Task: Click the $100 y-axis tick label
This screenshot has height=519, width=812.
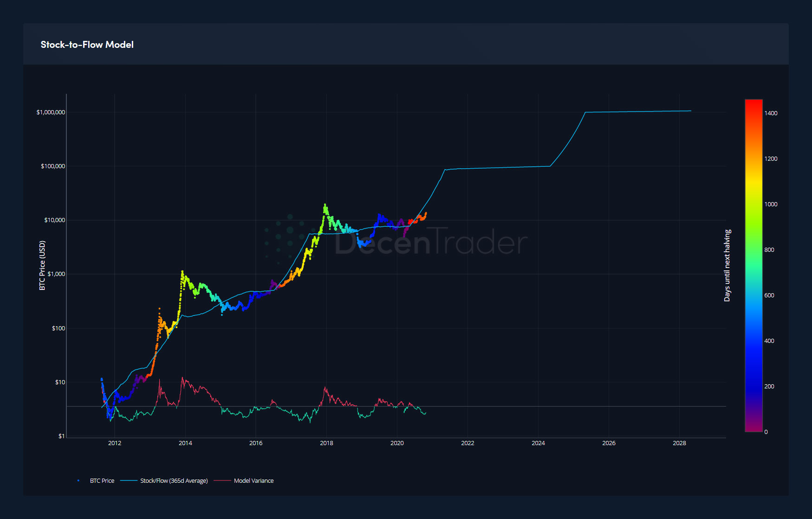Action: [58, 328]
